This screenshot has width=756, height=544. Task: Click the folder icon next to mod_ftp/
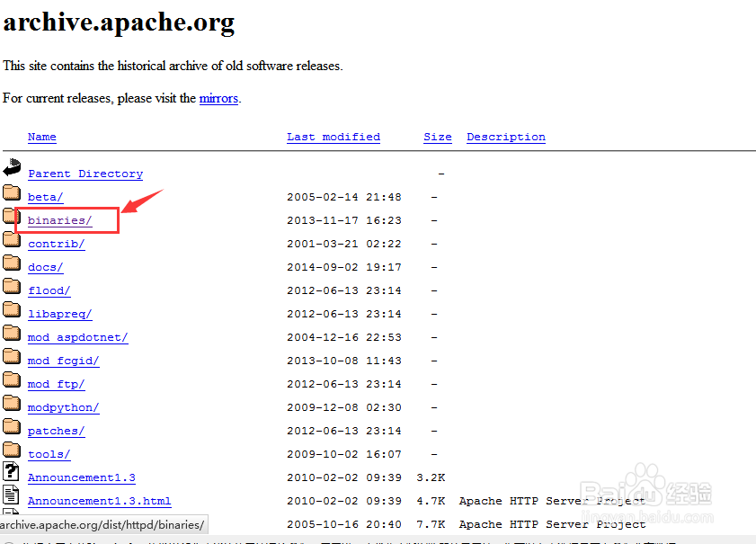(12, 379)
